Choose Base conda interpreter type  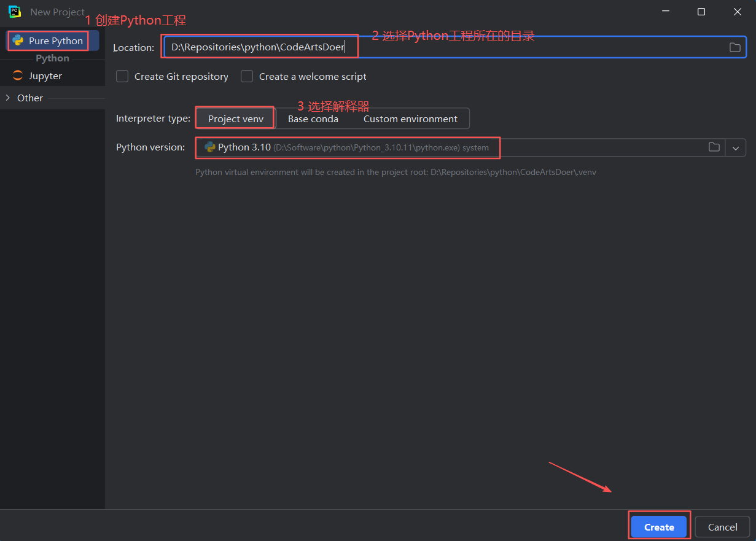click(313, 119)
